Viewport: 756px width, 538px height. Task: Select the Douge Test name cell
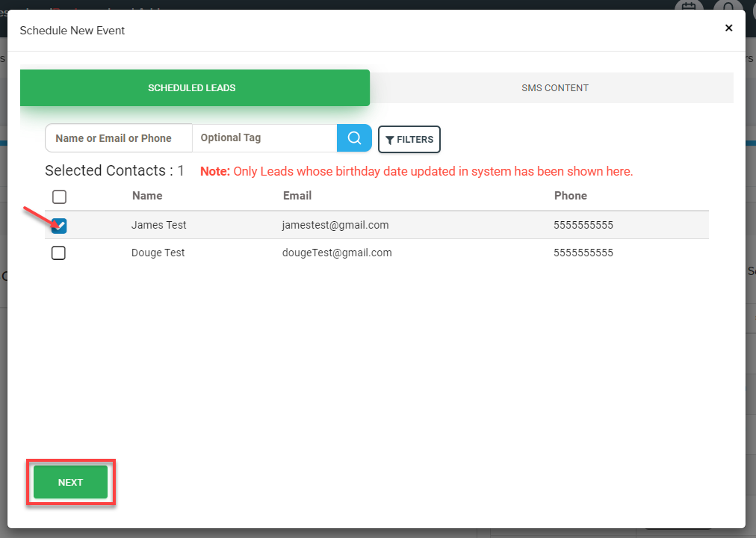tap(158, 253)
